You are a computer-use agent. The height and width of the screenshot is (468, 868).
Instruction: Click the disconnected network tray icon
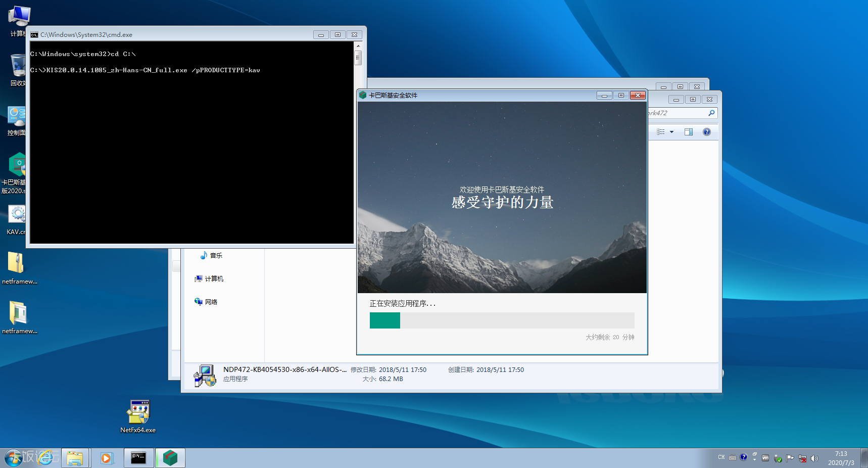point(802,458)
